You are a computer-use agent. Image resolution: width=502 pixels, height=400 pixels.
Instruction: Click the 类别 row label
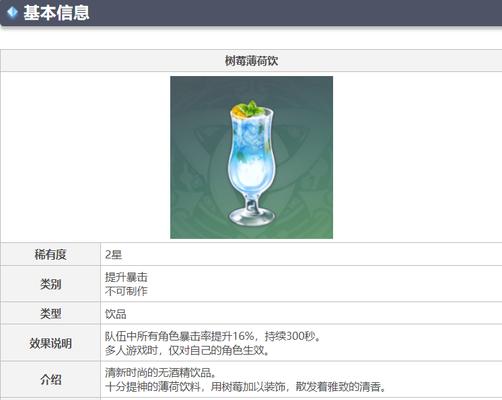pyautogui.click(x=50, y=284)
